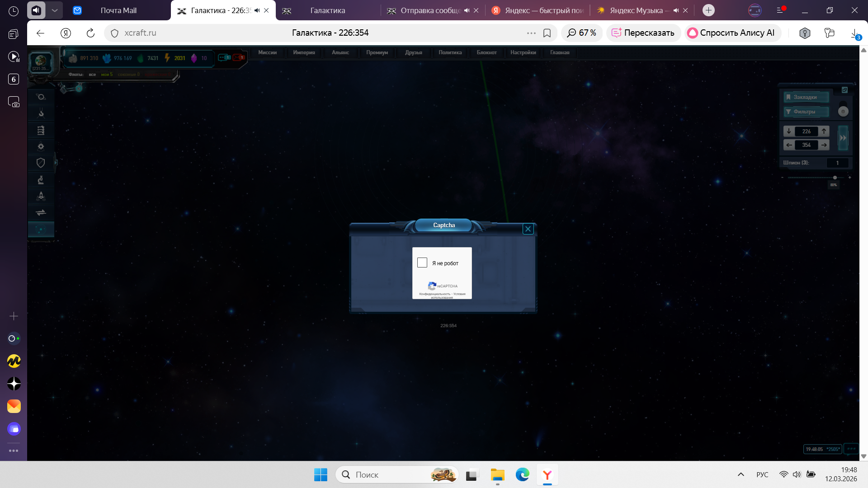The image size is (868, 488).
Task: Open the chat messages notification icon
Action: [224, 57]
